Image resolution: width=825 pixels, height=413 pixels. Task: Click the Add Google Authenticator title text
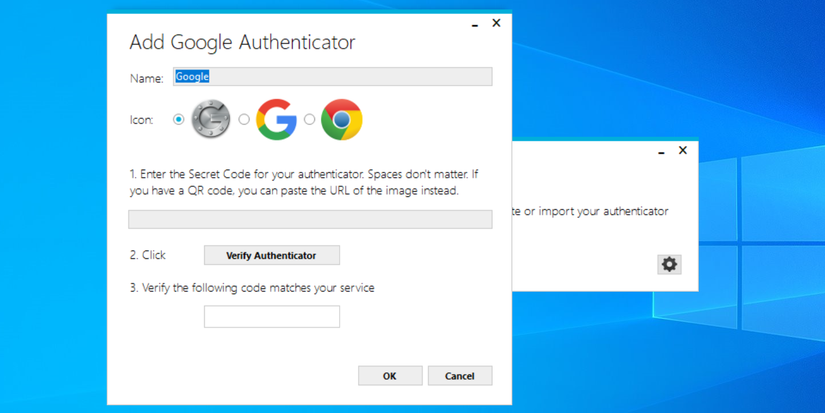(x=242, y=43)
